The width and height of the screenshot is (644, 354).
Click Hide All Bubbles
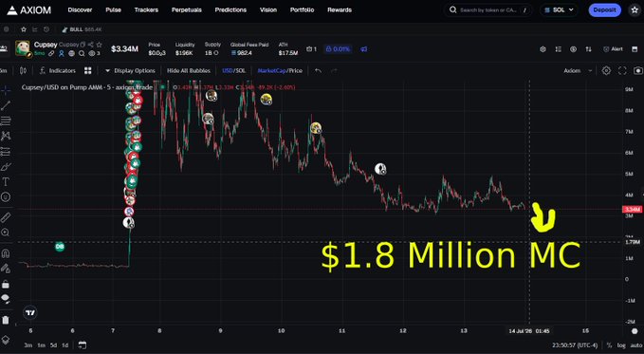pos(189,71)
